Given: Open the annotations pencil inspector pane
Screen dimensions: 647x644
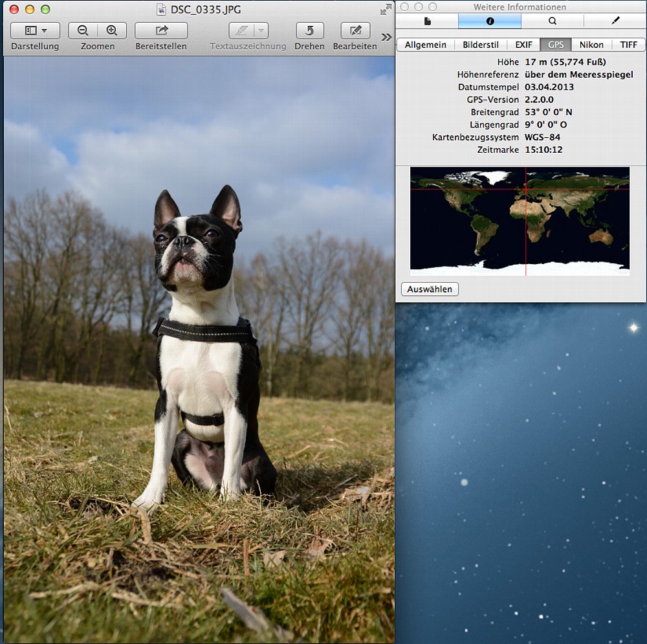Looking at the screenshot, I should [x=615, y=21].
